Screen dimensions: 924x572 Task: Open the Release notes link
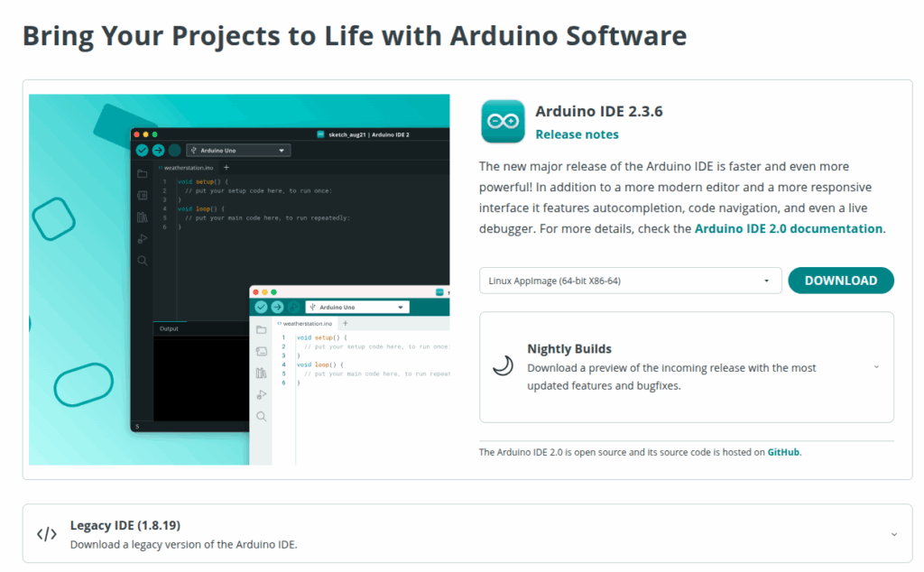pyautogui.click(x=577, y=134)
